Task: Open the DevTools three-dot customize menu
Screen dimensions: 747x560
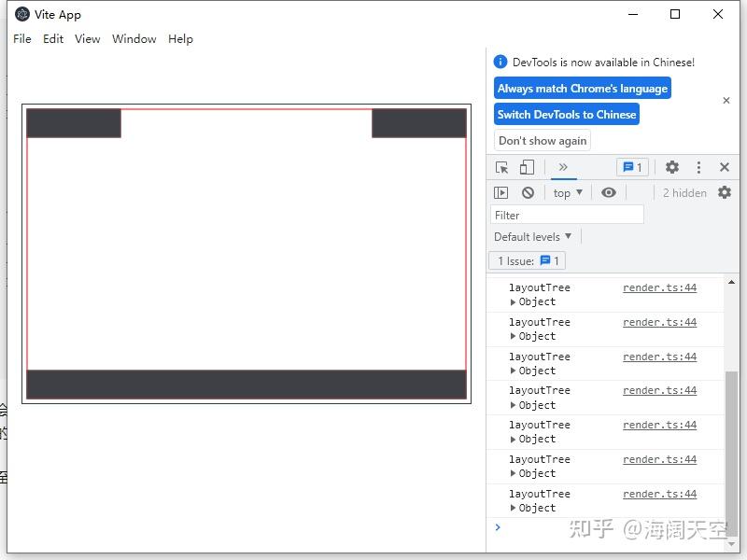Action: tap(698, 167)
